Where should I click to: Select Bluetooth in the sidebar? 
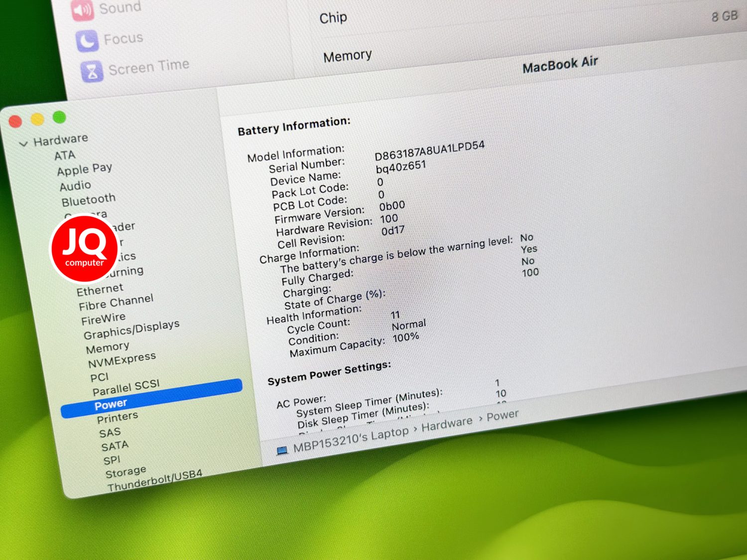[88, 200]
